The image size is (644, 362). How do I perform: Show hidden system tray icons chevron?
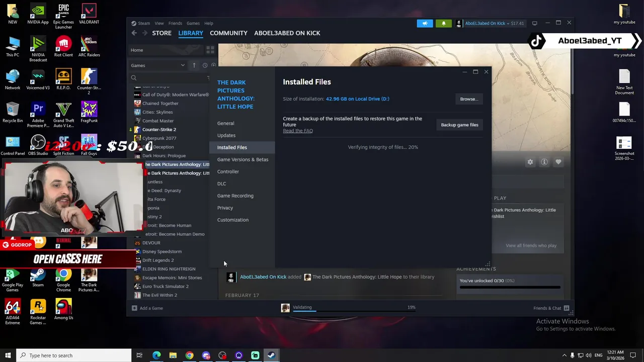pos(564,355)
